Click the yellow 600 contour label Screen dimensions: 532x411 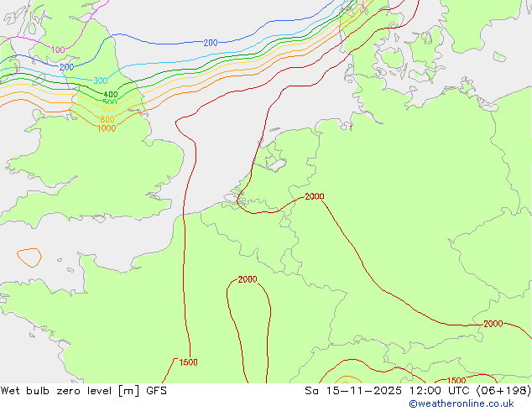pos(108,108)
